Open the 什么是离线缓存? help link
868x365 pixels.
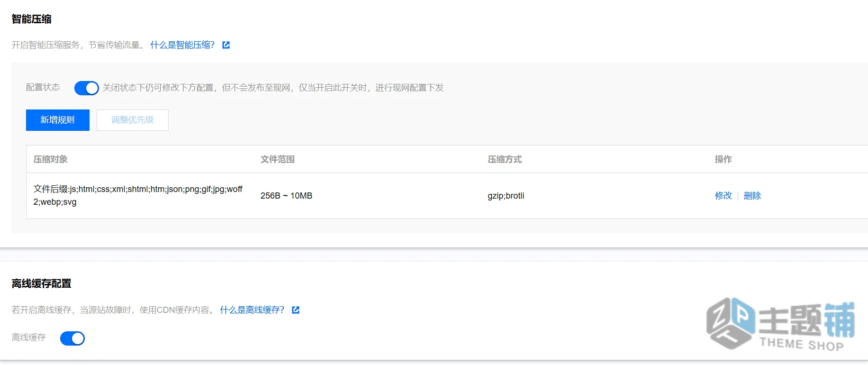point(252,310)
